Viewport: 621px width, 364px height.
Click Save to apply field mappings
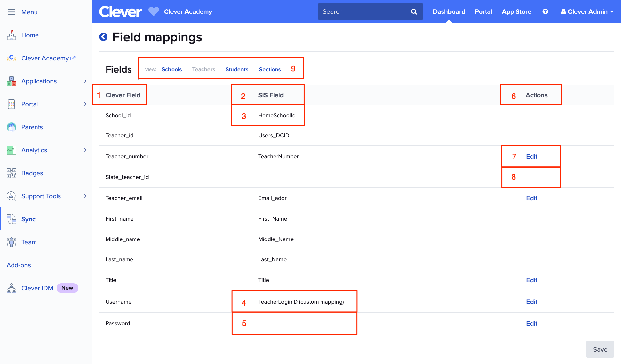[600, 349]
